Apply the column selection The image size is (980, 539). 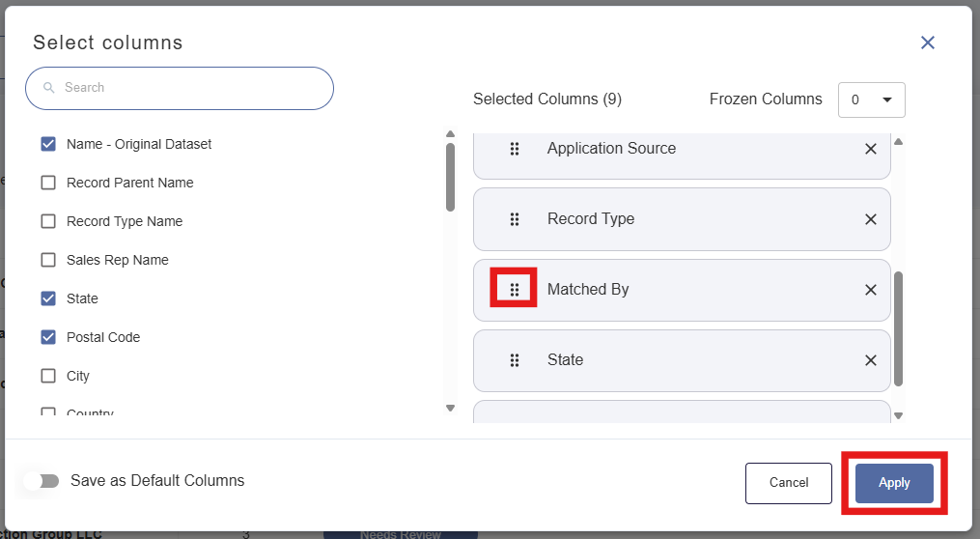[894, 483]
